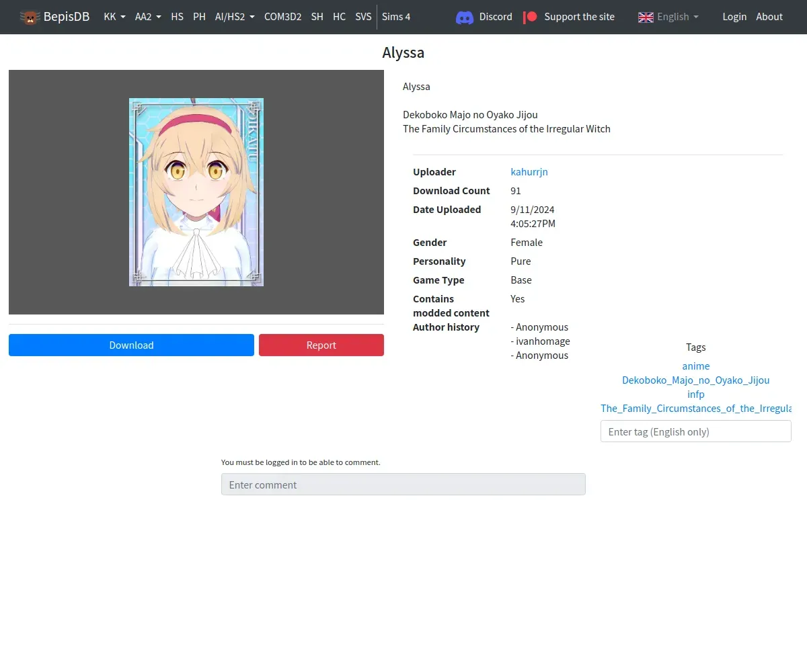Click the anime tag link

point(695,366)
